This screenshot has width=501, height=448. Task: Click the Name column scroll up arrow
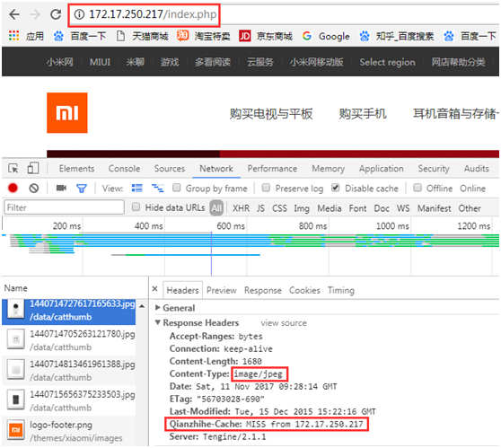pos(142,307)
